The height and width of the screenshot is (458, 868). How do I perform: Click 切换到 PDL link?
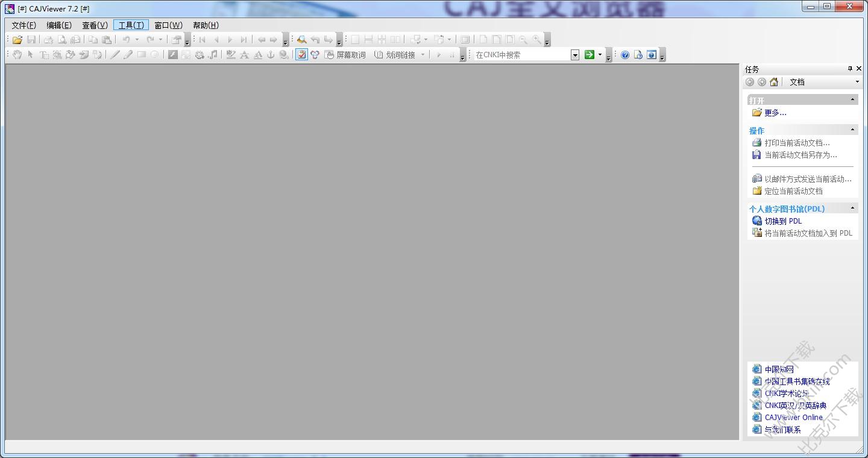pyautogui.click(x=783, y=221)
